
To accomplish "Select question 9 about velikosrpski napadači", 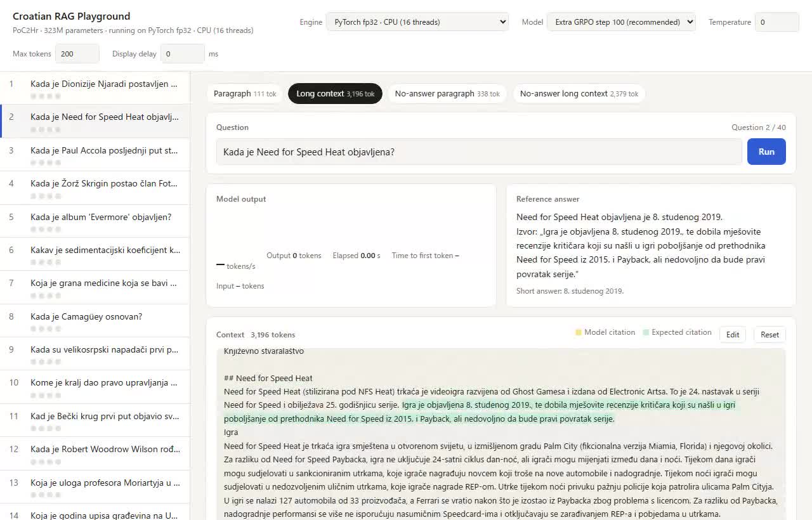I will 95,353.
